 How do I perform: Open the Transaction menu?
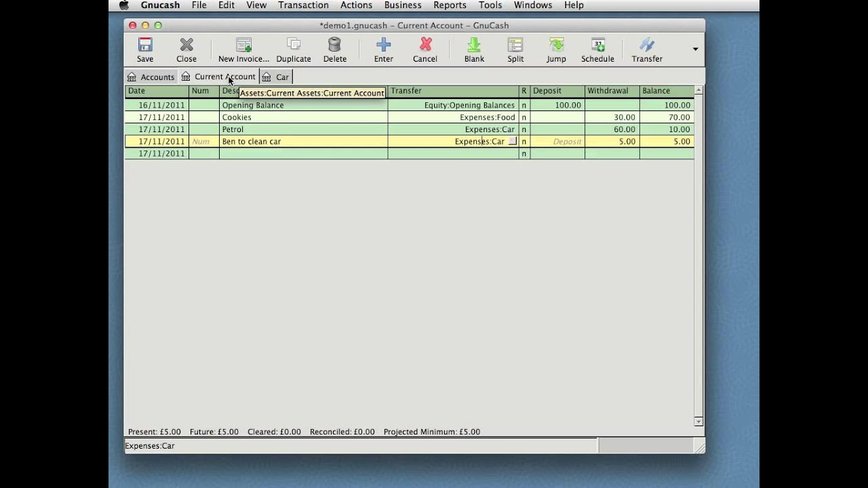coord(303,5)
